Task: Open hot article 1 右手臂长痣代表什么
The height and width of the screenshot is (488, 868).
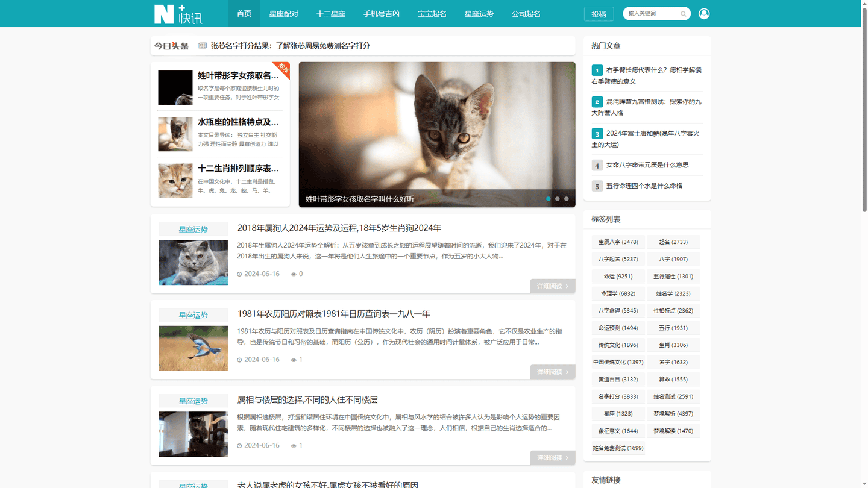Action: (x=647, y=75)
